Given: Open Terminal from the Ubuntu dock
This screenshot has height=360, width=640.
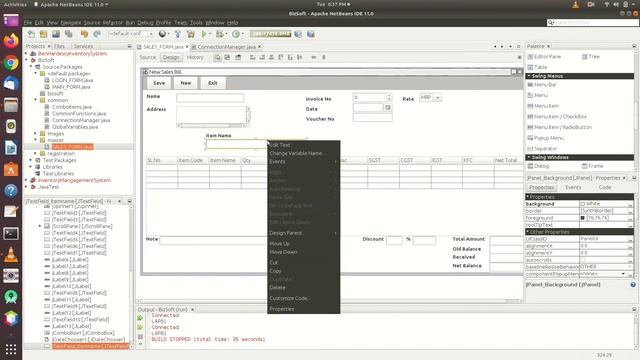Looking at the screenshot, I should pos(11,233).
